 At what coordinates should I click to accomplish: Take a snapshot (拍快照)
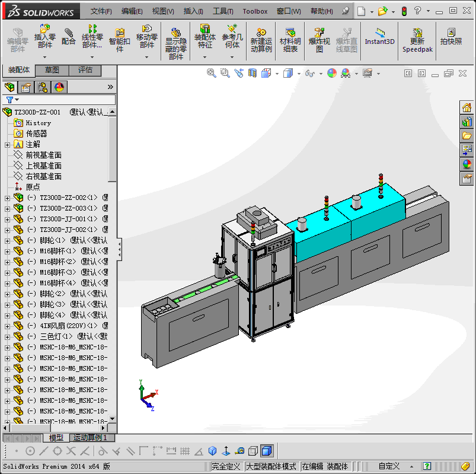coord(451,36)
